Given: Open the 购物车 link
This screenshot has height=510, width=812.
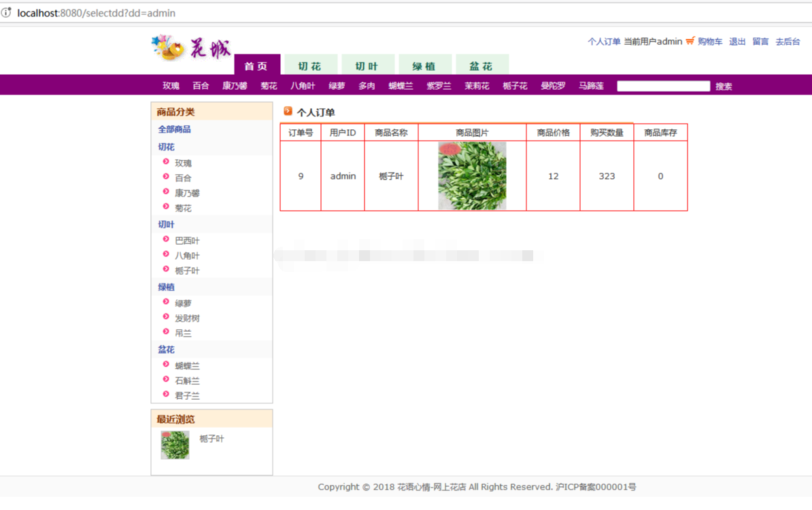Looking at the screenshot, I should 710,41.
